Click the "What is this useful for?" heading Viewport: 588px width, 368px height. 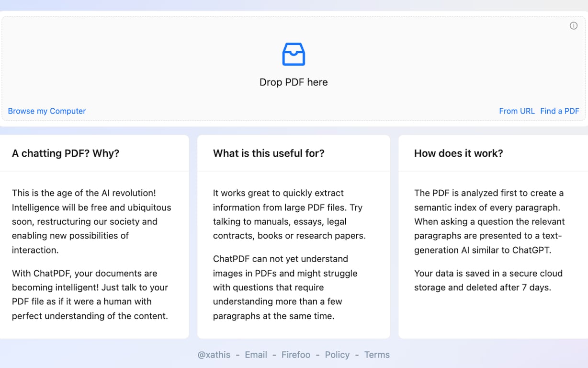[269, 153]
